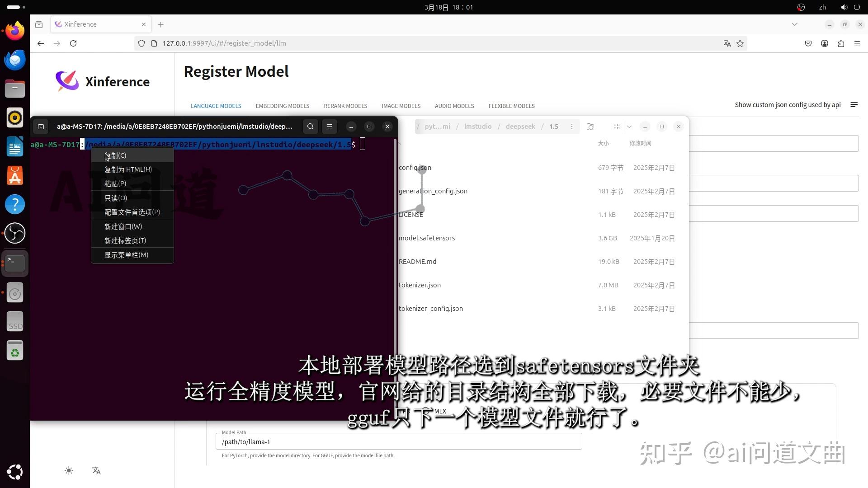Viewport: 868px width, 488px height.
Task: Bookmark the page with the star icon
Action: pos(740,43)
